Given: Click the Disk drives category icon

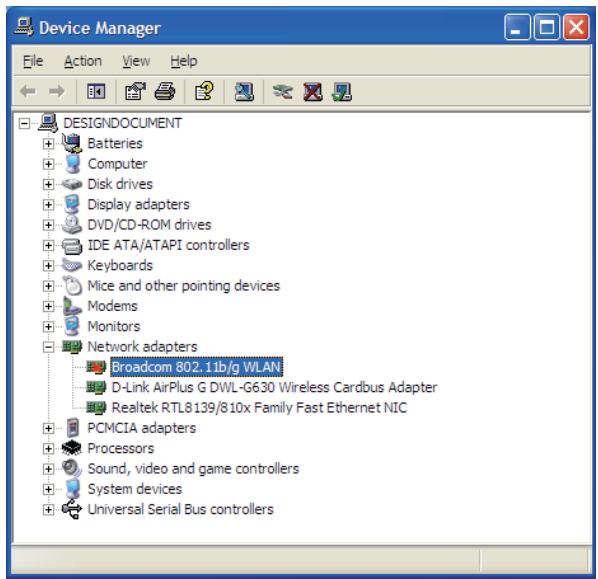Looking at the screenshot, I should [x=72, y=184].
